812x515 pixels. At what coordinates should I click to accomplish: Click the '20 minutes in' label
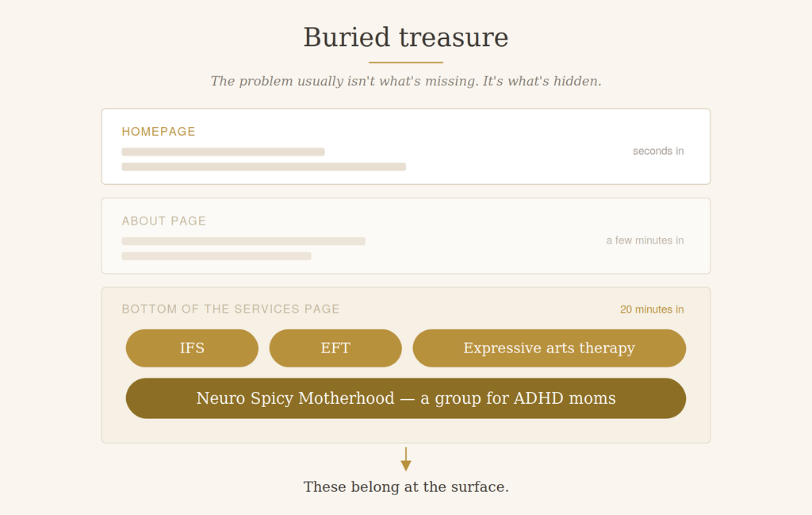point(652,309)
